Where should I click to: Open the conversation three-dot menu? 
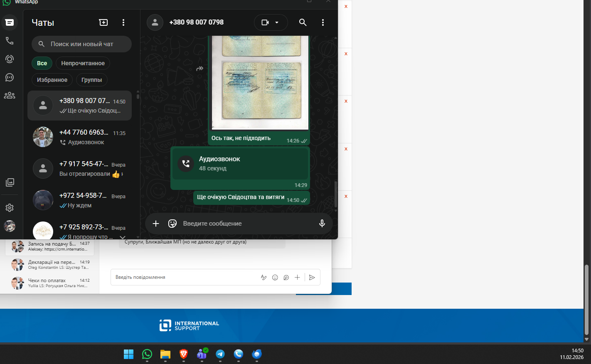pyautogui.click(x=323, y=22)
